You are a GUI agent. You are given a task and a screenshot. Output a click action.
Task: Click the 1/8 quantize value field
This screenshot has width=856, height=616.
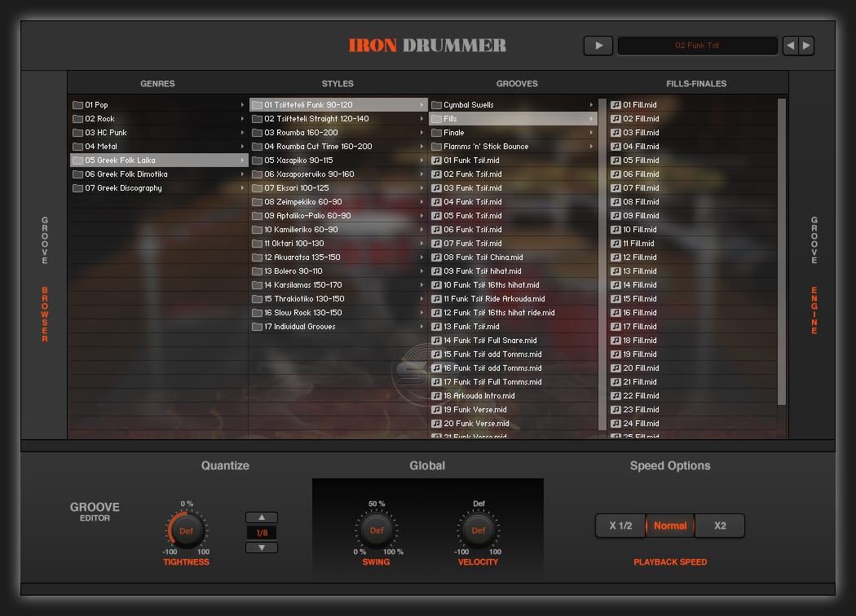click(262, 533)
